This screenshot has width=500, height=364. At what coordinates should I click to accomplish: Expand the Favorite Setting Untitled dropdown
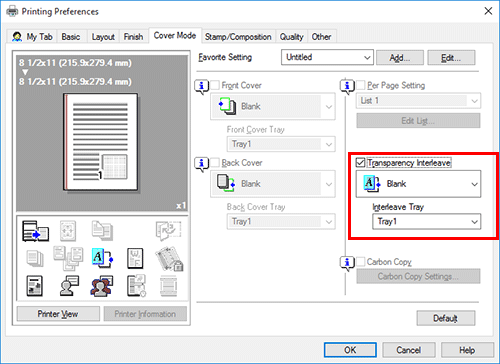coord(327,57)
